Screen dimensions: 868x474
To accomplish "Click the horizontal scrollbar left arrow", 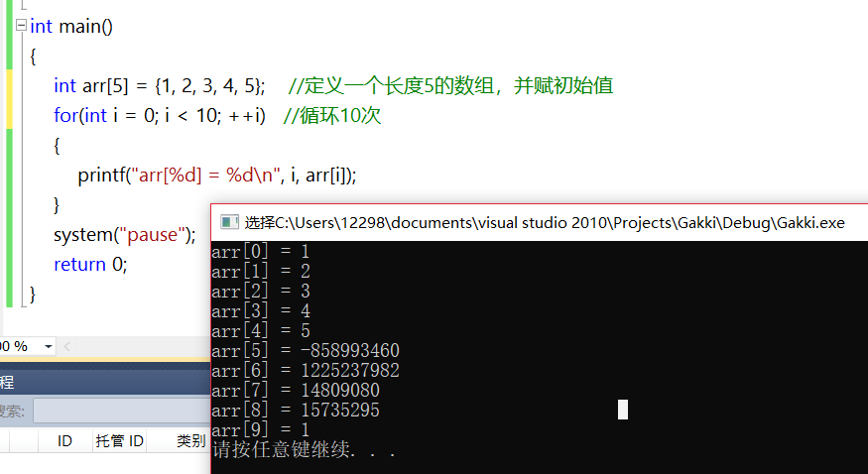I will click(x=67, y=347).
